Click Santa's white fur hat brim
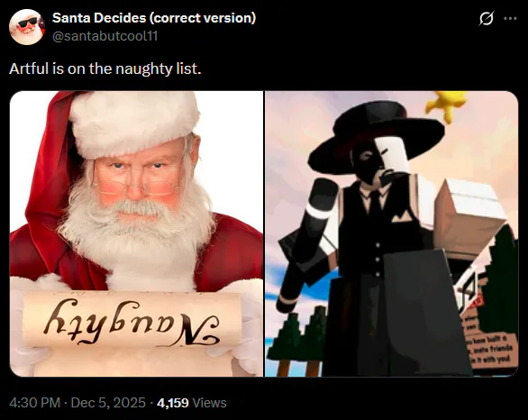This screenshot has width=528, height=420. pyautogui.click(x=134, y=124)
